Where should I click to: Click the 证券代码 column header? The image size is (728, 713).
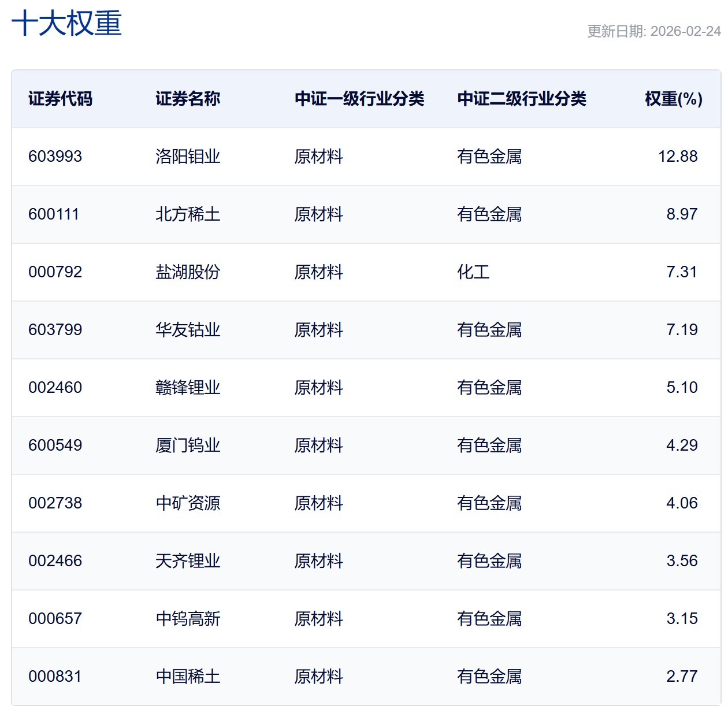(x=60, y=99)
